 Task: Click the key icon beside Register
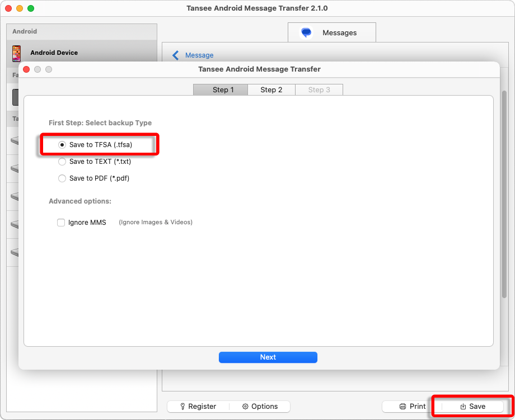pos(182,407)
